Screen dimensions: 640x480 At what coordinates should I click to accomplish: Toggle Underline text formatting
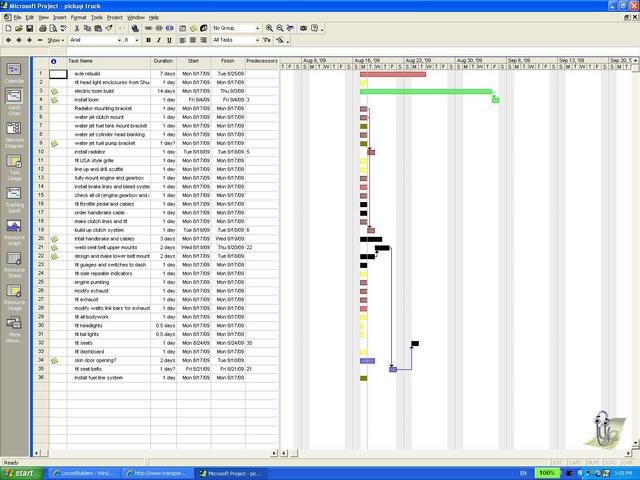168,40
